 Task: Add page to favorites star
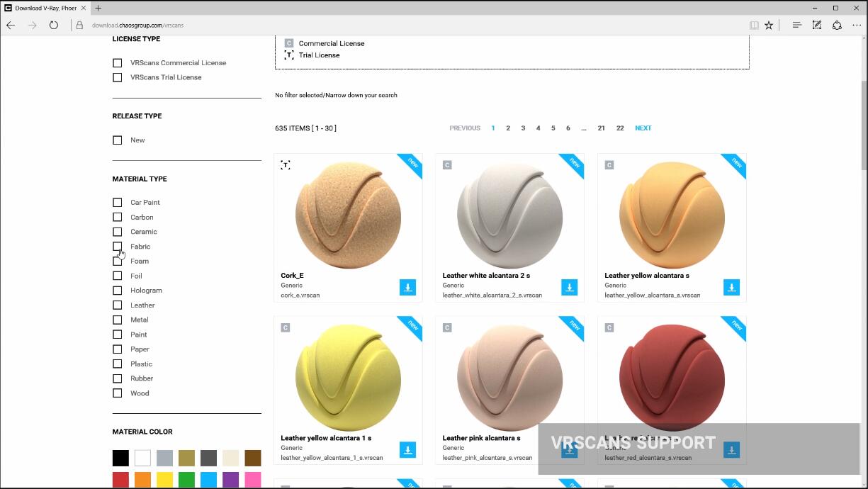[769, 25]
